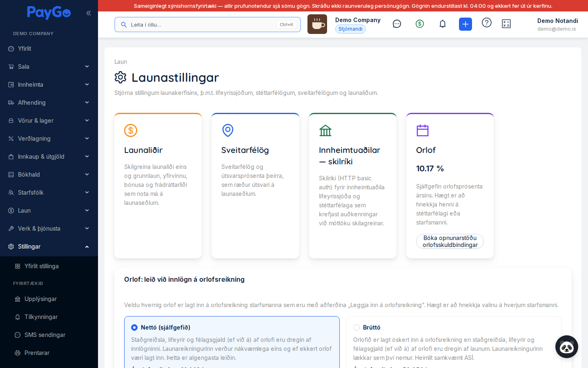Image resolution: width=588 pixels, height=368 pixels.
Task: Open the Launaliðir card
Action: pos(158,186)
